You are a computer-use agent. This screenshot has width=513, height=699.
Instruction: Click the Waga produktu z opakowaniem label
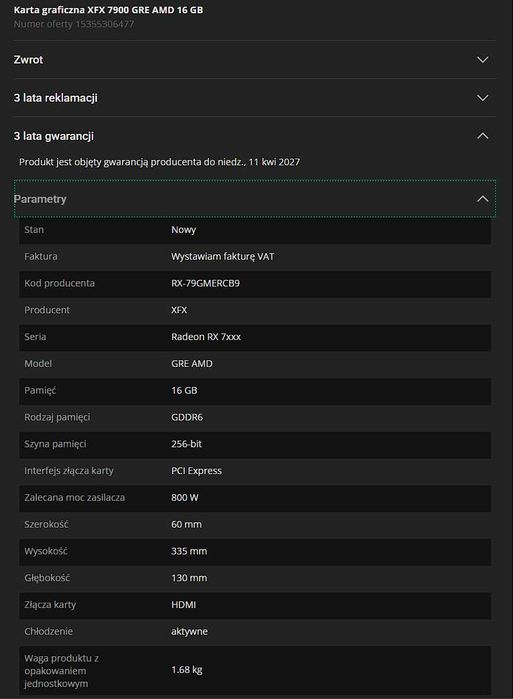[62, 670]
